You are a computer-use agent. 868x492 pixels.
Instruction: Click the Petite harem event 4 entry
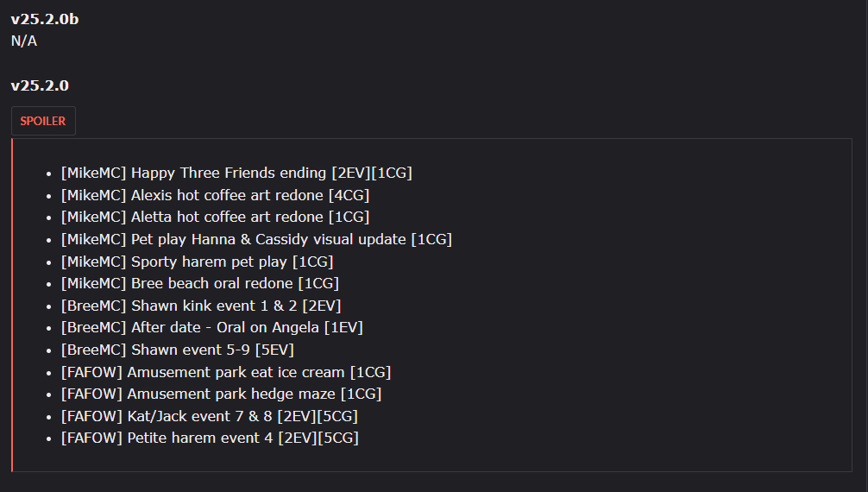coord(210,438)
